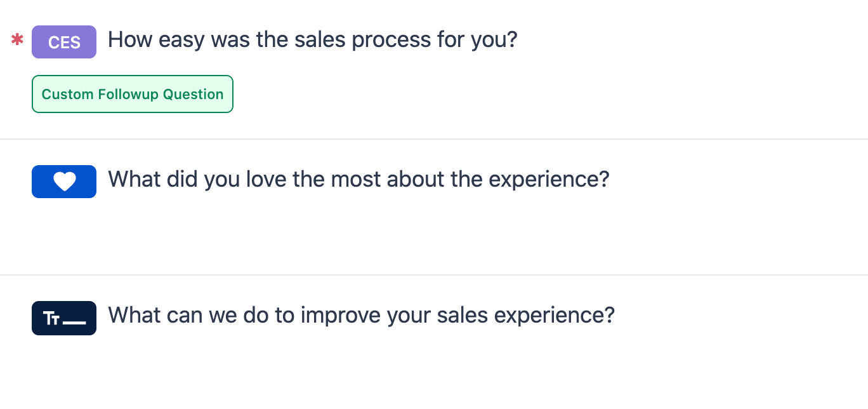The height and width of the screenshot is (409, 868).
Task: Click the text question icon on the improvement question
Action: coord(64,318)
